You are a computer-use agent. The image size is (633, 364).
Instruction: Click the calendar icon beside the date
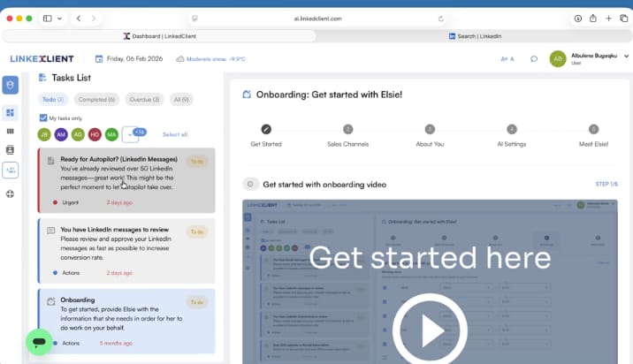99,59
